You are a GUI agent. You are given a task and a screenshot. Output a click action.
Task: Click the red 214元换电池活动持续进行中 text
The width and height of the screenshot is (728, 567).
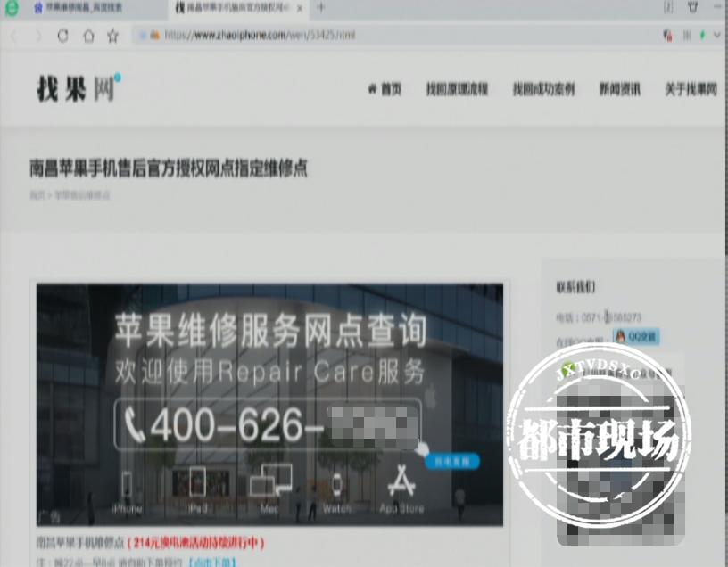[x=196, y=542]
